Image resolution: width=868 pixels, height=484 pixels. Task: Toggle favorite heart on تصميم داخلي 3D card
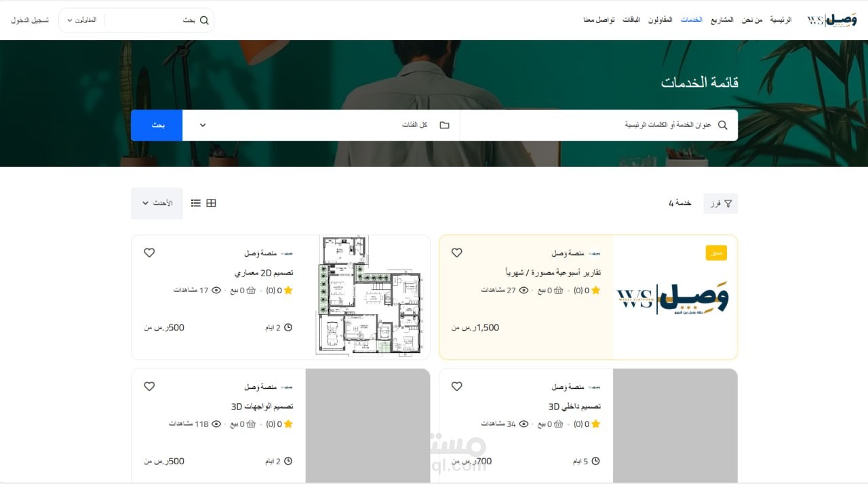point(457,386)
